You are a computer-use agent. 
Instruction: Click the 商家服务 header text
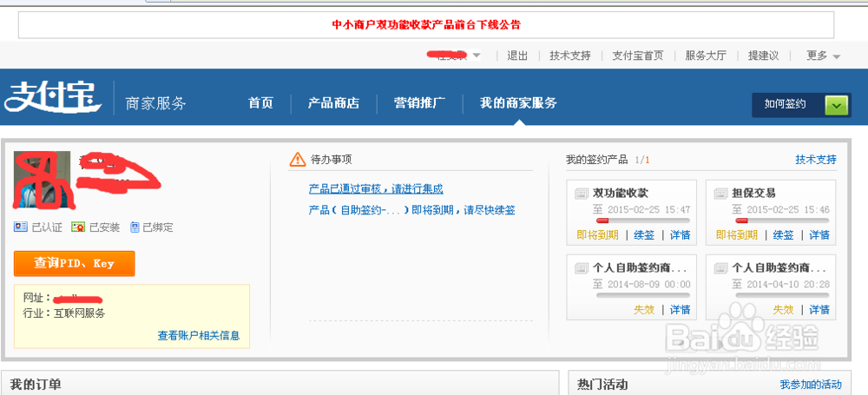tap(156, 104)
